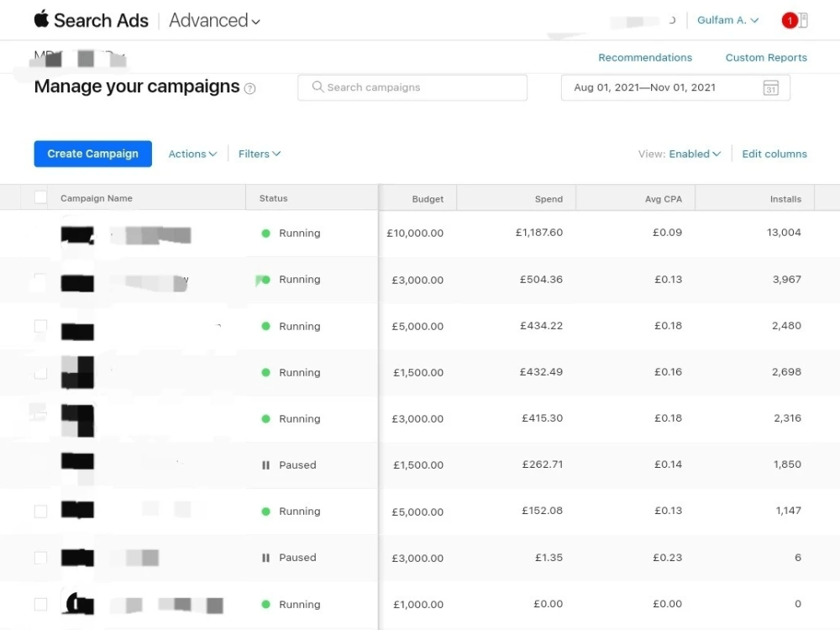Image resolution: width=840 pixels, height=630 pixels.
Task: Click app icon of the £504.36 spend row
Action: [x=77, y=283]
